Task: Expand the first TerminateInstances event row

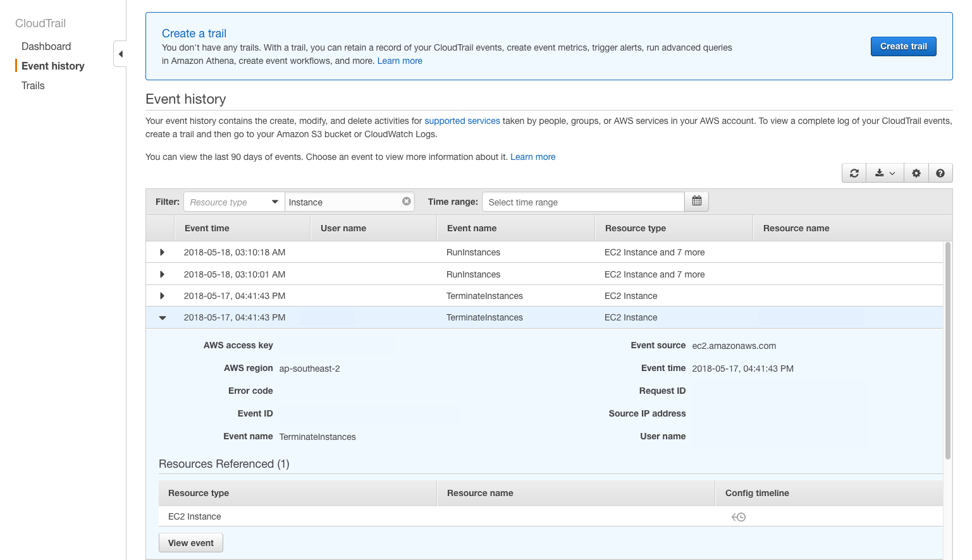Action: pos(162,296)
